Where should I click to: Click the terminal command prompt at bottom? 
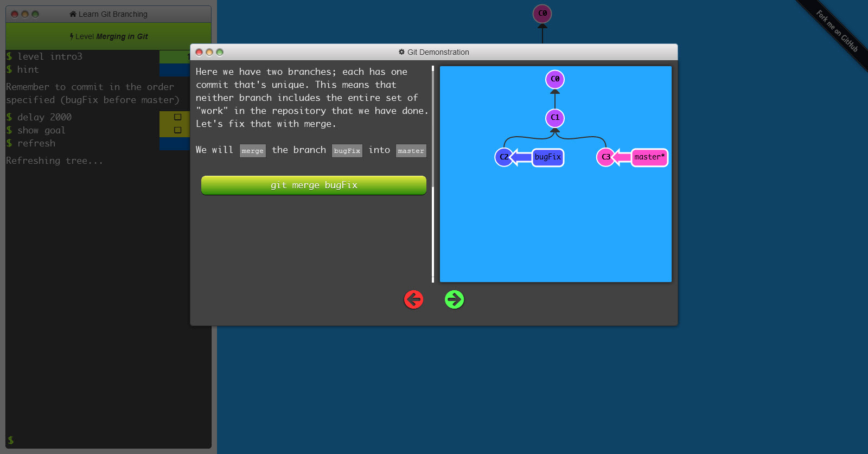point(108,440)
